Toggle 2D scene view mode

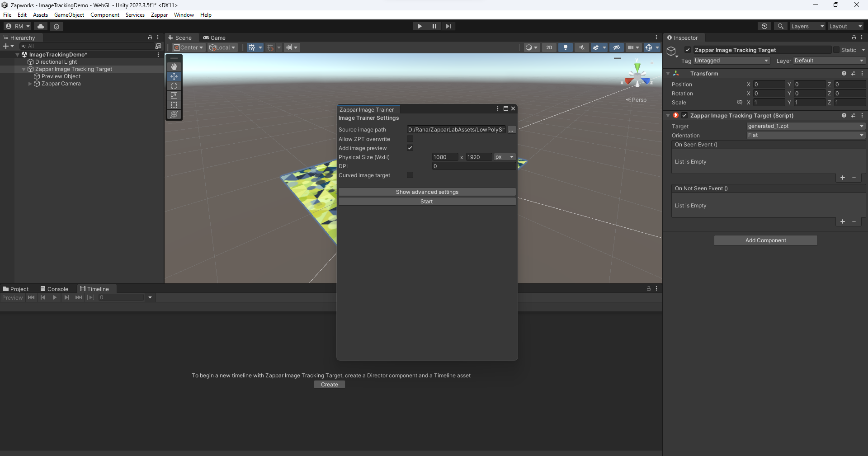549,47
